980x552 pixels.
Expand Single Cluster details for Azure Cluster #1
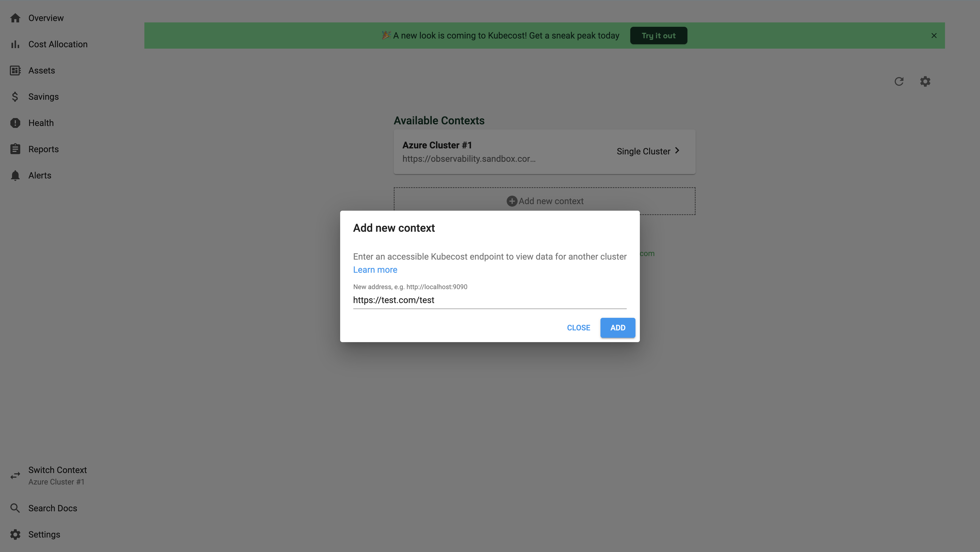648,151
